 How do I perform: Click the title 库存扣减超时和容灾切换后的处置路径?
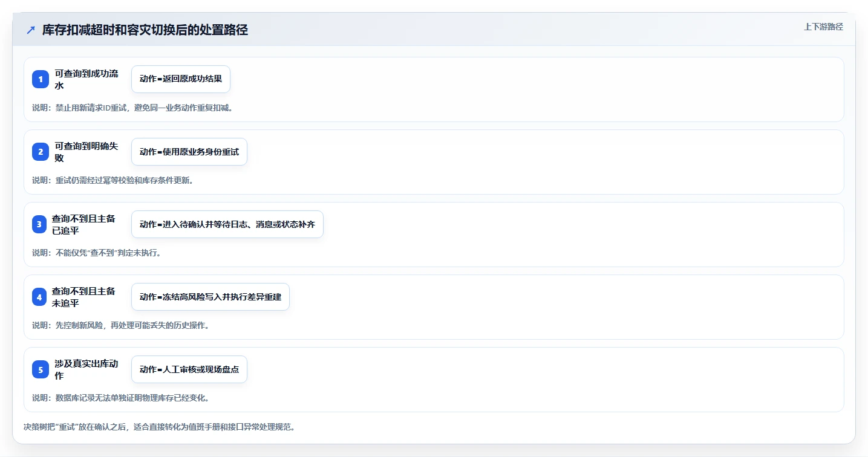point(145,30)
